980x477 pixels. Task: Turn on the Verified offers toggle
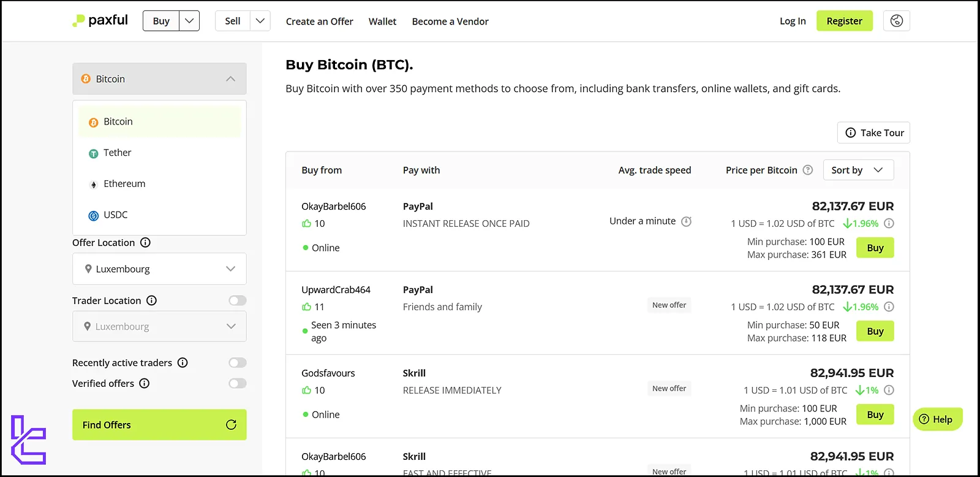click(238, 383)
